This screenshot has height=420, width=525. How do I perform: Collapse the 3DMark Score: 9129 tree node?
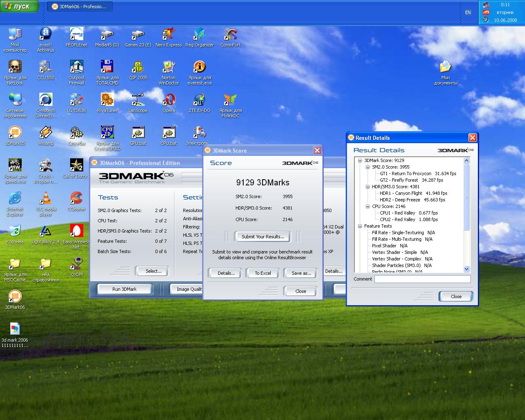click(x=360, y=160)
